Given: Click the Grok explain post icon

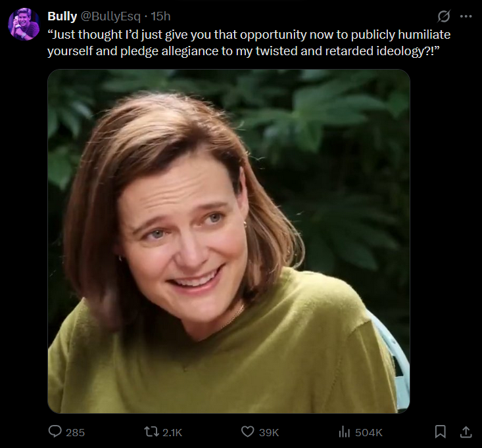Looking at the screenshot, I should pyautogui.click(x=444, y=16).
